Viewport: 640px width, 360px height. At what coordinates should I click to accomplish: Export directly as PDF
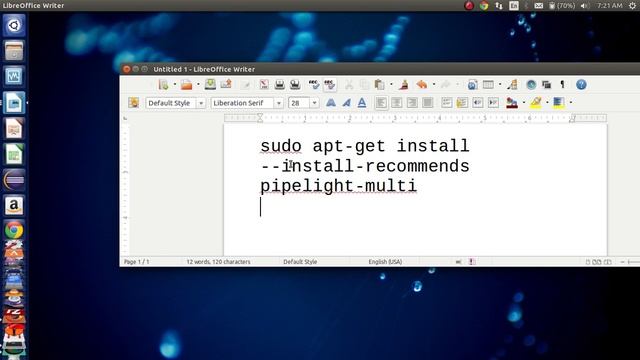point(264,84)
